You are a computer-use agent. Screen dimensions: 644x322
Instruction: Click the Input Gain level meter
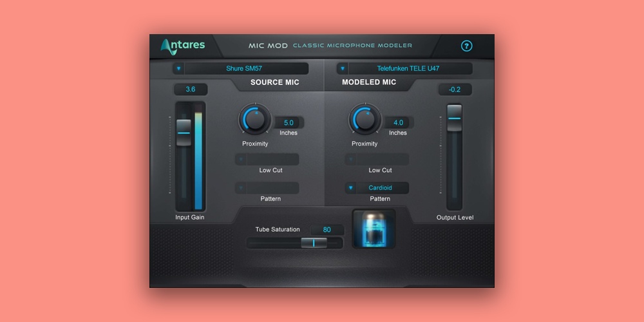(x=198, y=160)
